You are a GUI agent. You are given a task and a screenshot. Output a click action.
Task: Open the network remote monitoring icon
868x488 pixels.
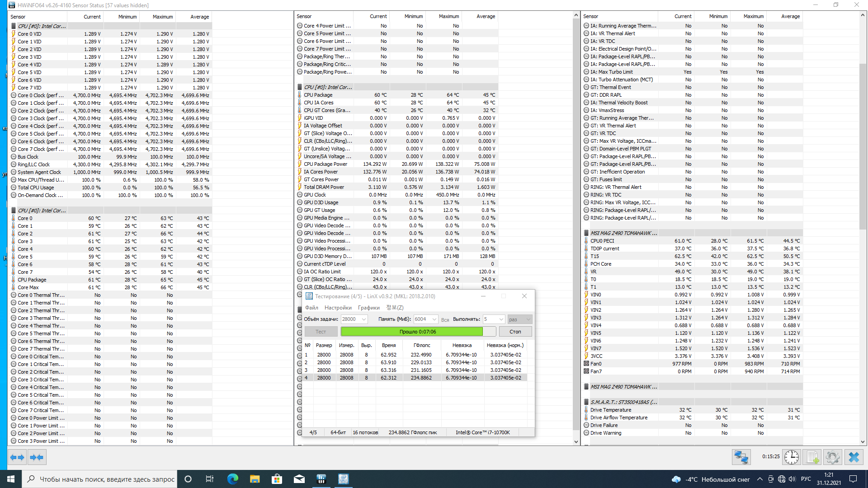coord(741,457)
